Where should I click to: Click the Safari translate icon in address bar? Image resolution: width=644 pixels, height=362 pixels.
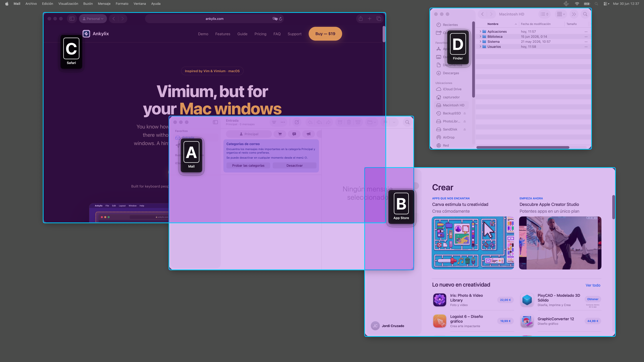[275, 19]
